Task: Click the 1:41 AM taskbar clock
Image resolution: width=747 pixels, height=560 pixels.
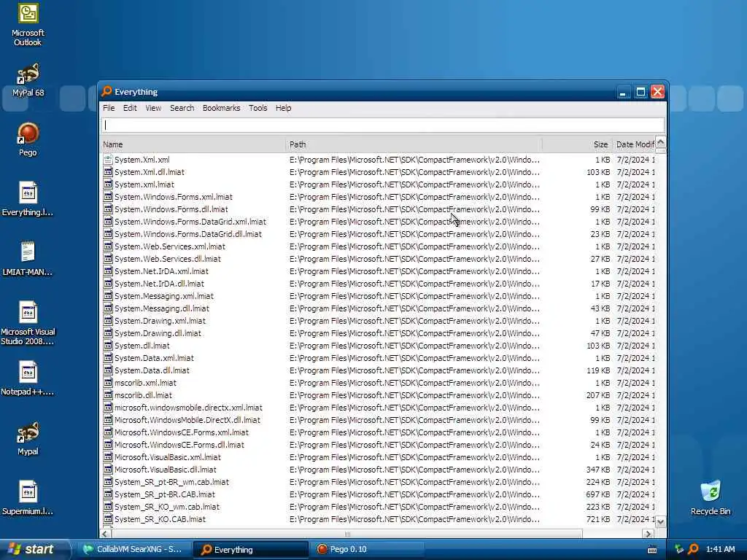Action: pos(720,550)
